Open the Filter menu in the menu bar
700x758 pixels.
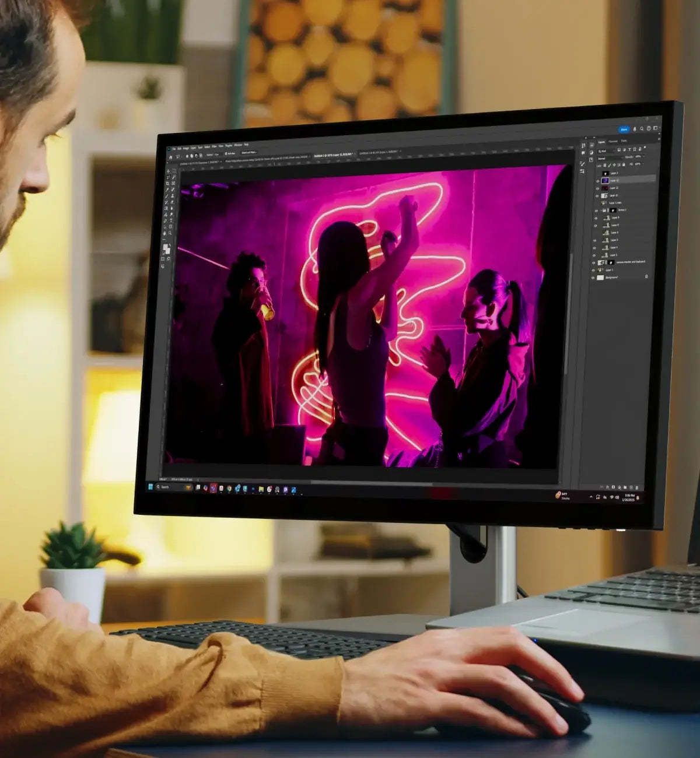(x=213, y=146)
